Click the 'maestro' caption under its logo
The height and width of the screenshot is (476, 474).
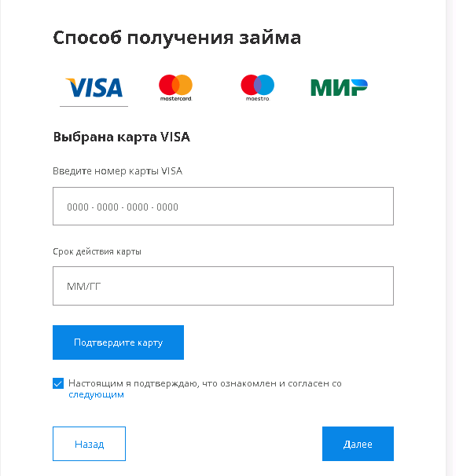coord(257,99)
